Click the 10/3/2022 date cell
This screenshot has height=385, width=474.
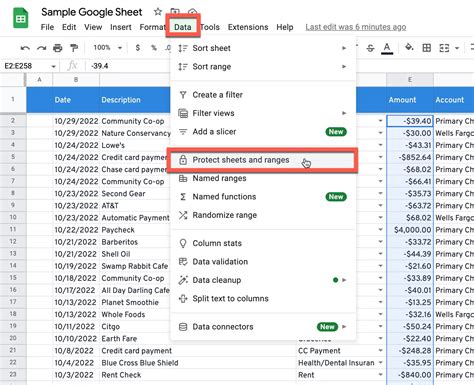click(x=76, y=375)
